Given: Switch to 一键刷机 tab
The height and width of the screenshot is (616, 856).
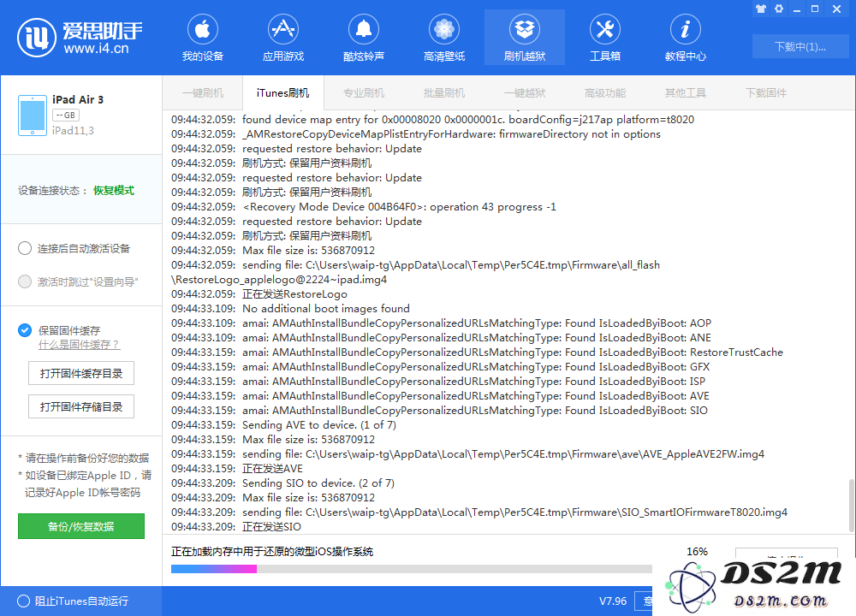Looking at the screenshot, I should [203, 92].
